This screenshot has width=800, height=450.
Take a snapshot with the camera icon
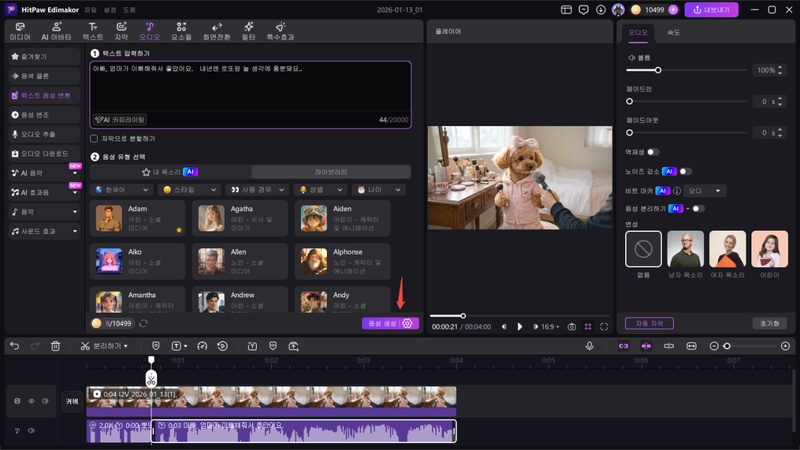pyautogui.click(x=571, y=326)
